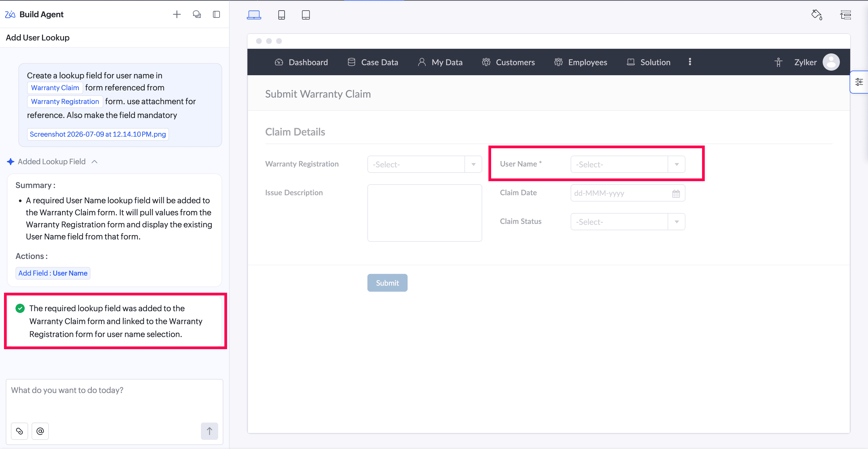The height and width of the screenshot is (449, 868).
Task: Switch preview to tablet view
Action: point(306,15)
